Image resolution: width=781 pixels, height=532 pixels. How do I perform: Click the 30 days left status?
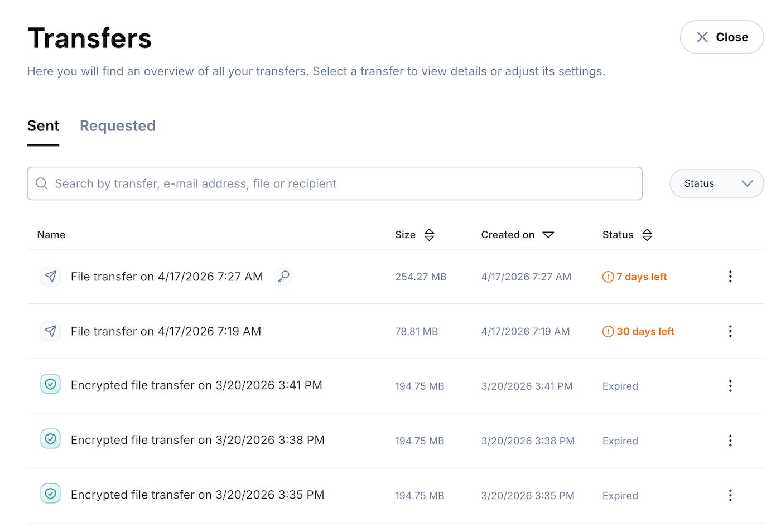coord(645,331)
